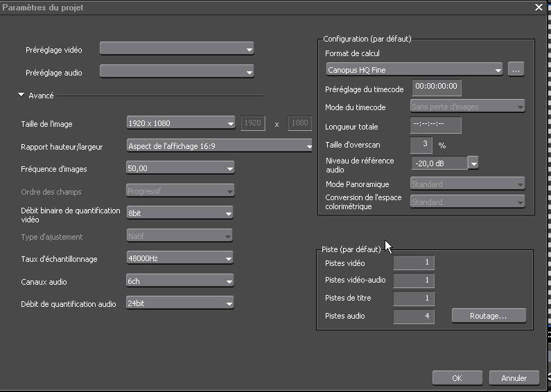This screenshot has height=392, width=551.
Task: Open the Canopus HQ Fine format dropdown
Action: click(414, 69)
